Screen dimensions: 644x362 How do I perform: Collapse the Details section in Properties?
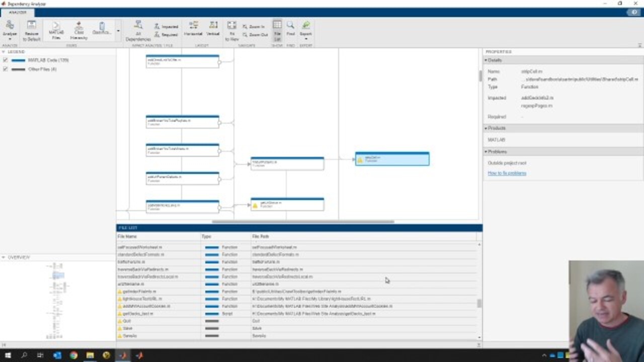(486, 60)
